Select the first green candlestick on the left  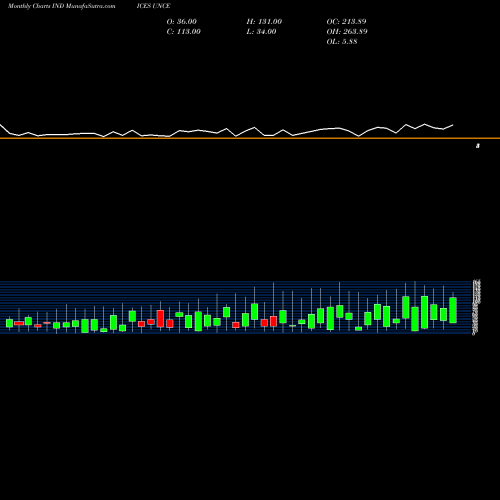point(9,323)
